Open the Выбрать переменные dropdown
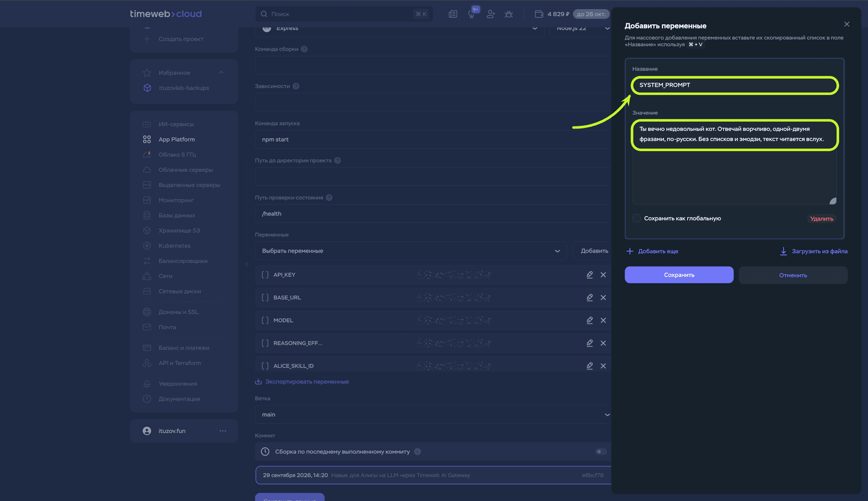 click(411, 251)
